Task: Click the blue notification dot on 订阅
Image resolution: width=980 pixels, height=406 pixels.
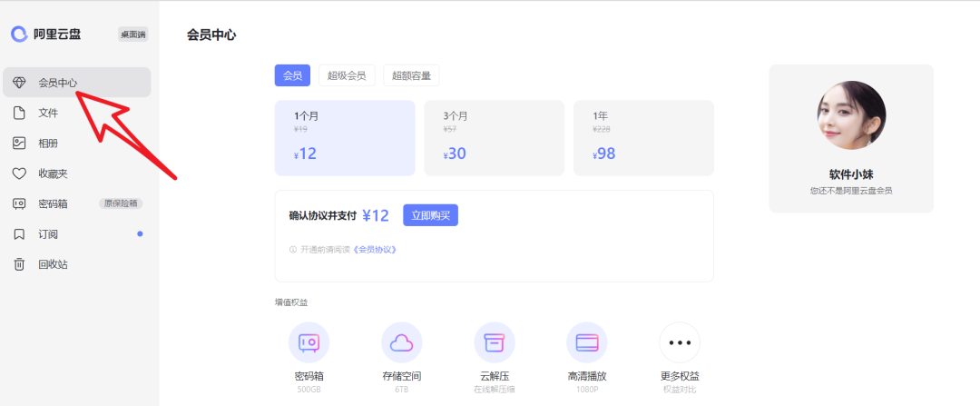Action: click(140, 234)
